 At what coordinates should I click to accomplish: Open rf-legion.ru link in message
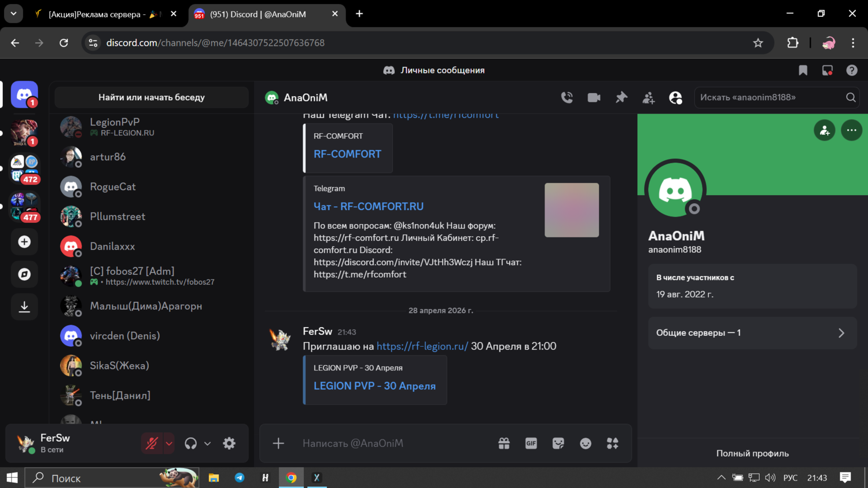point(422,346)
